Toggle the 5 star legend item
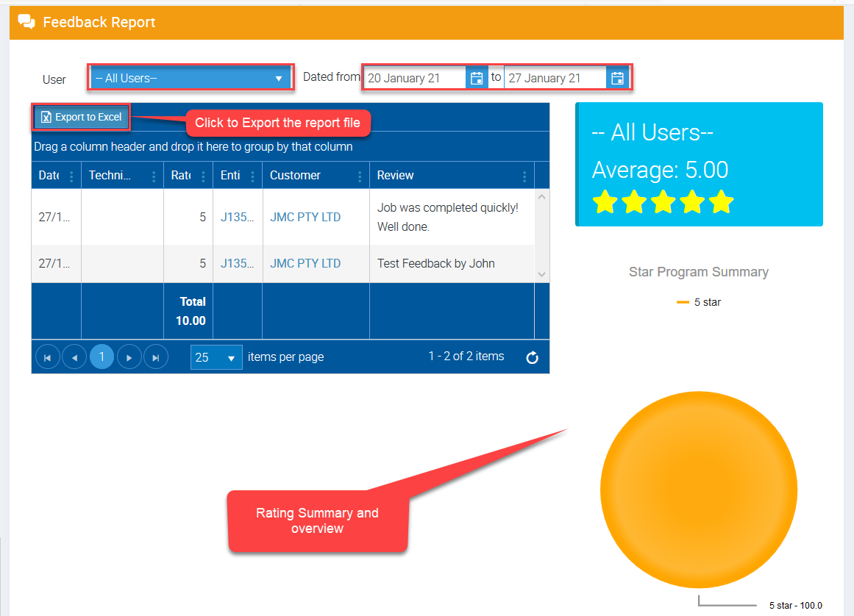854x616 pixels. tap(699, 302)
